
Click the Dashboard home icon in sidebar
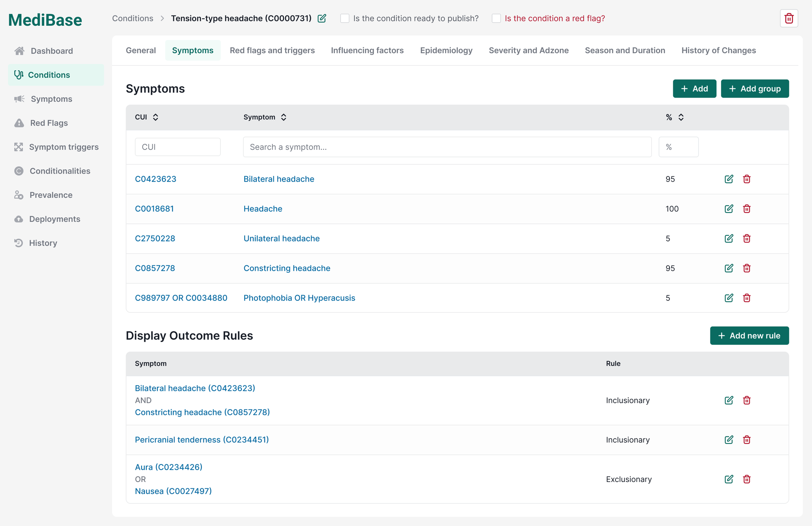click(x=19, y=51)
